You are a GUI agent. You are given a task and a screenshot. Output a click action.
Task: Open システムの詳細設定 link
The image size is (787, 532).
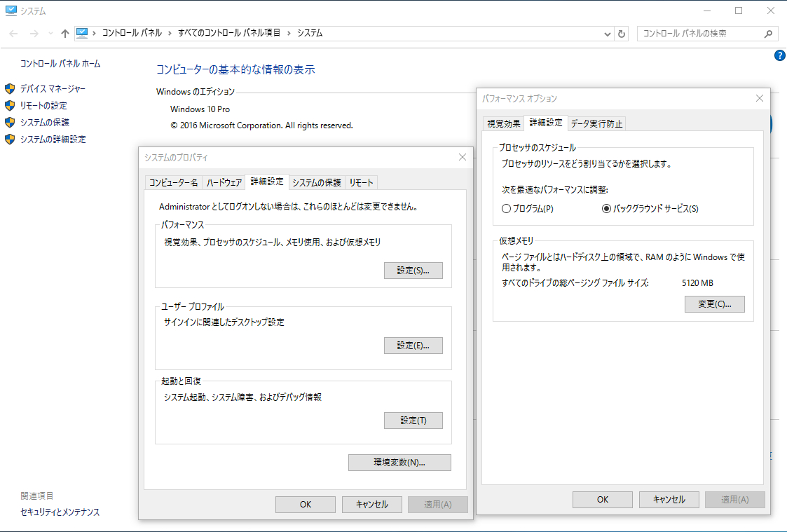click(x=53, y=139)
